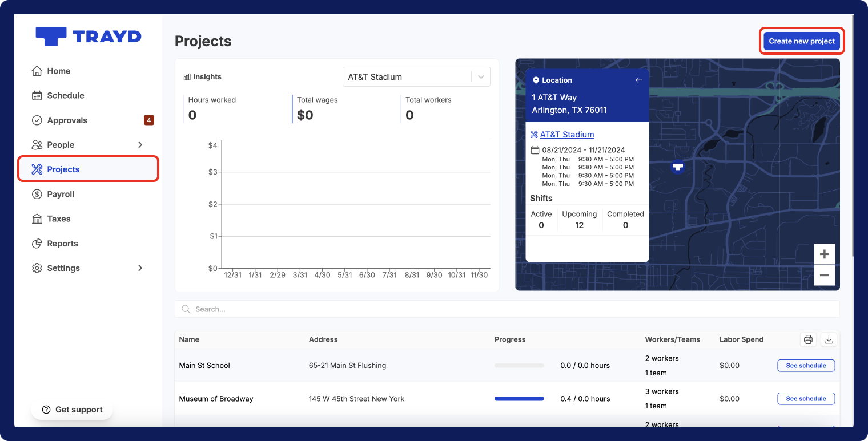
Task: Click the Completed shifts count
Action: [625, 225]
